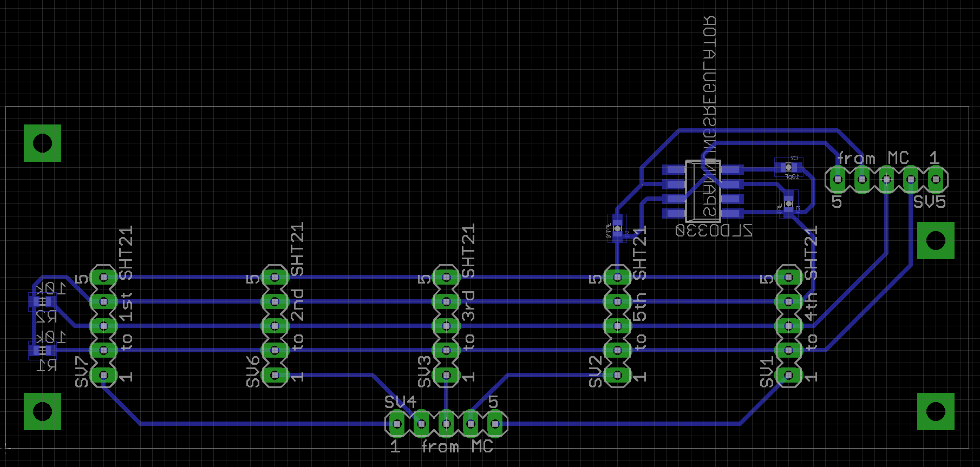Select pad 5 of header SV2
Screen dimensions: 980x467
click(617, 277)
